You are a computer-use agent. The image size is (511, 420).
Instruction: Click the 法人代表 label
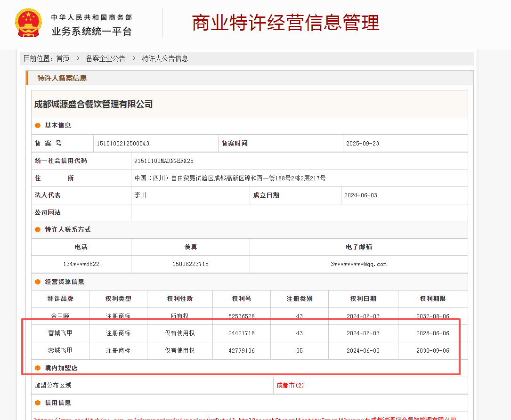tap(48, 195)
